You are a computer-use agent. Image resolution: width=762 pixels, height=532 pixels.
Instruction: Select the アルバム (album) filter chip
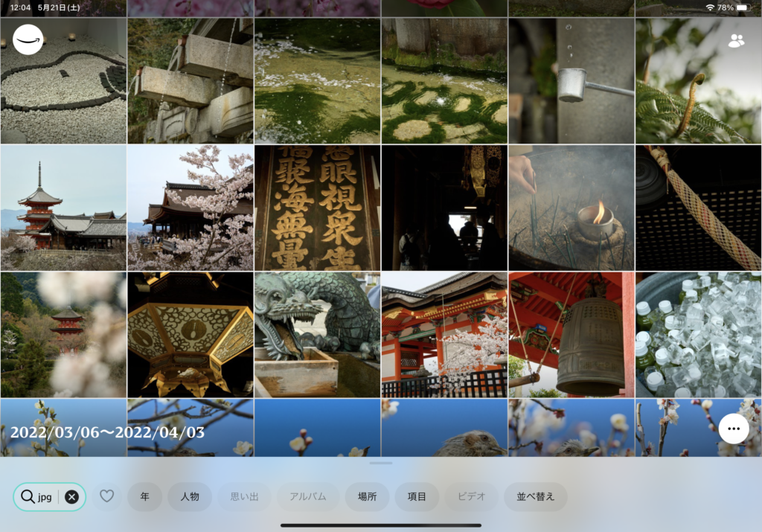click(308, 497)
